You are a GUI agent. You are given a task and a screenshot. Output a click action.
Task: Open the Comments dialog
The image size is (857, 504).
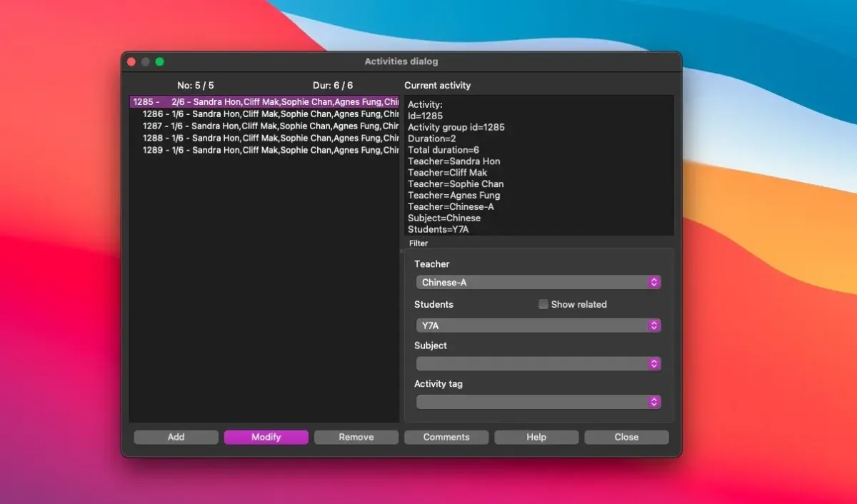(446, 437)
